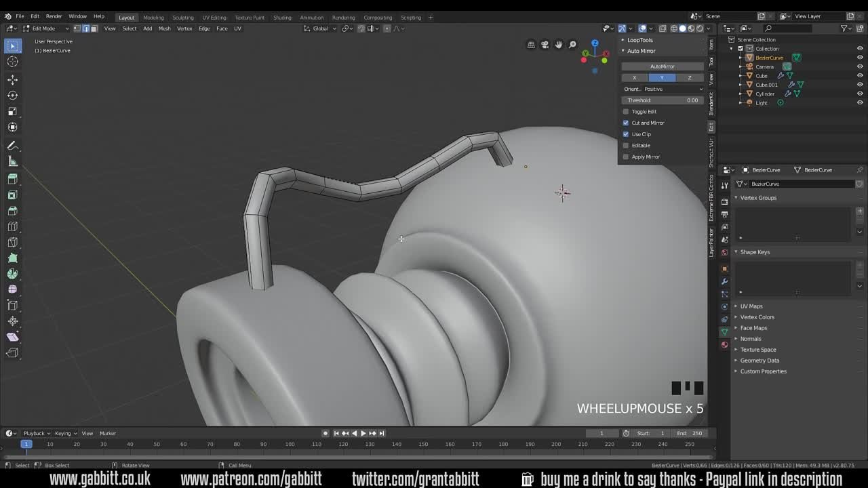
Task: Hide the Cylinder object in the outliner
Action: [860, 94]
